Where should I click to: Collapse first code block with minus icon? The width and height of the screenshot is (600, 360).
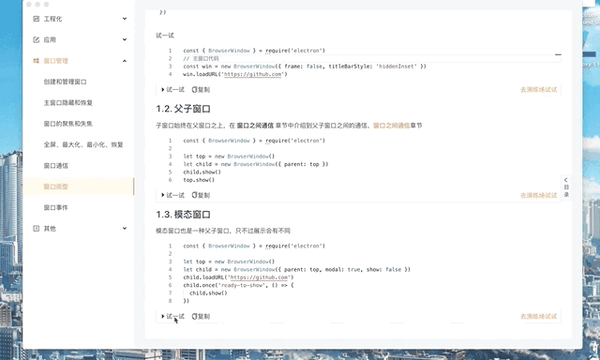(558, 54)
